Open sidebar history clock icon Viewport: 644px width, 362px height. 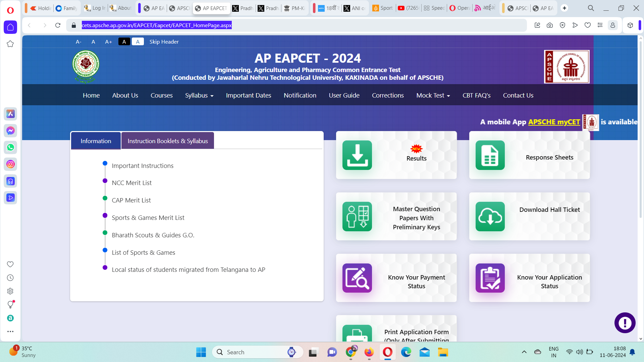coord(10,278)
